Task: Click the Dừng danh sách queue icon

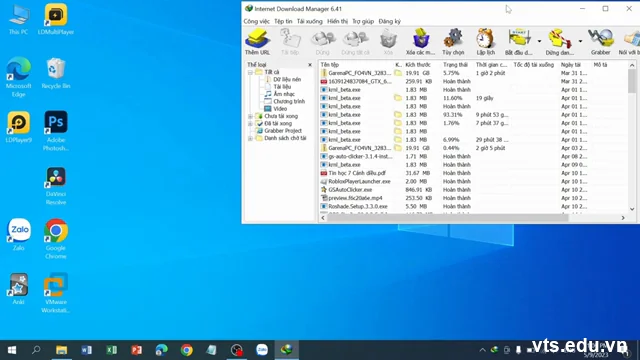Action: [x=560, y=42]
